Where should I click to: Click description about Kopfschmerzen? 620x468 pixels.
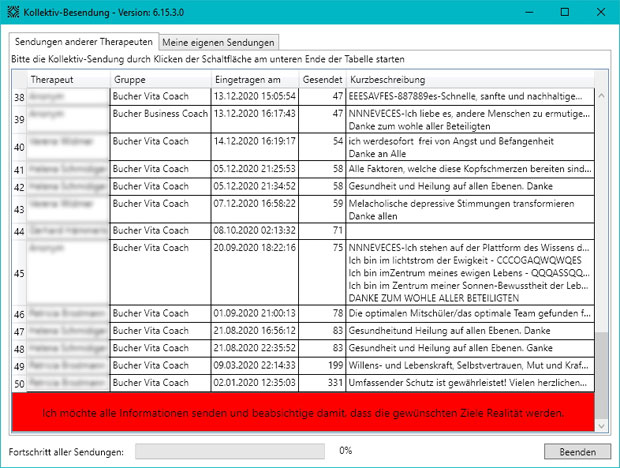pyautogui.click(x=470, y=169)
